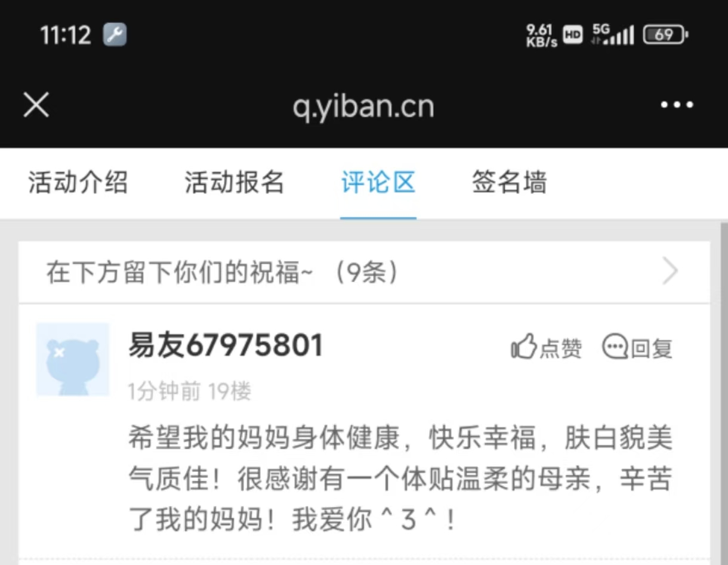The height and width of the screenshot is (565, 728).
Task: Expand the 在下方留下你们的祝福 chevron arrow
Action: point(671,273)
